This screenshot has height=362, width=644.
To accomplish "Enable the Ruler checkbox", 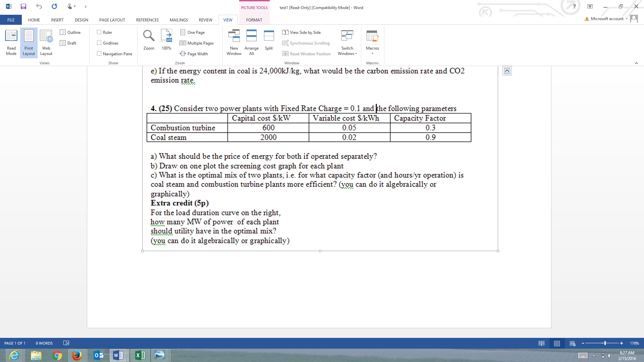I will (99, 32).
